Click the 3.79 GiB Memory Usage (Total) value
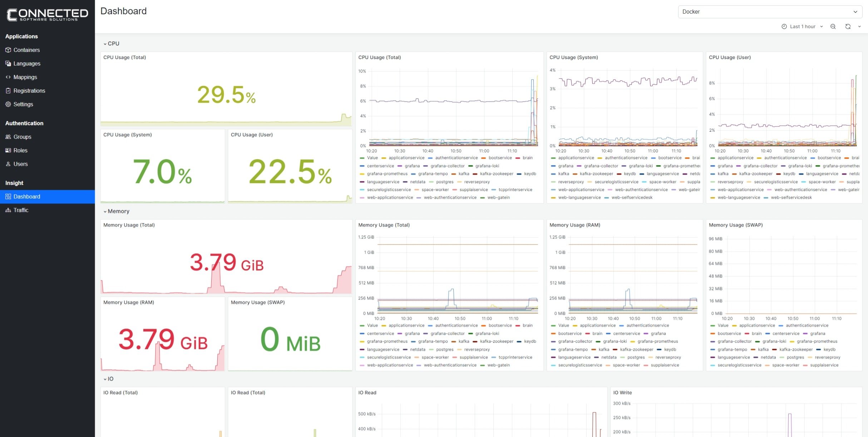Screen dimensions: 868x437 pos(227,262)
